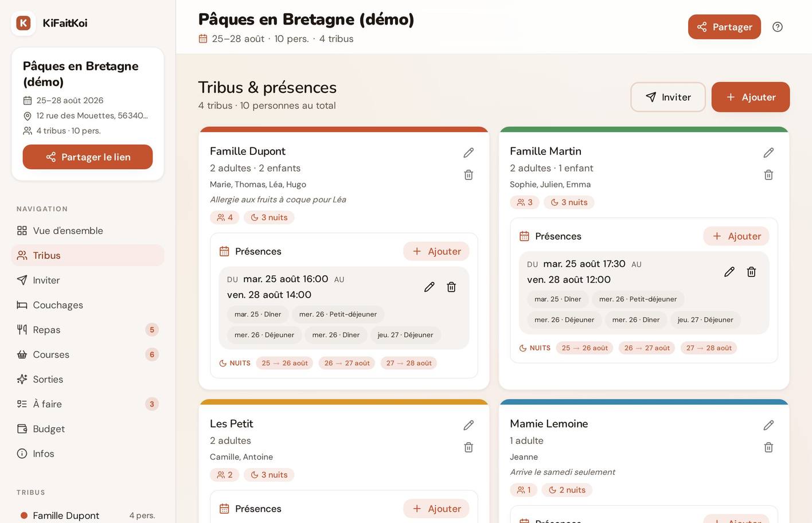Click the Inviter outlined button

coord(668,97)
